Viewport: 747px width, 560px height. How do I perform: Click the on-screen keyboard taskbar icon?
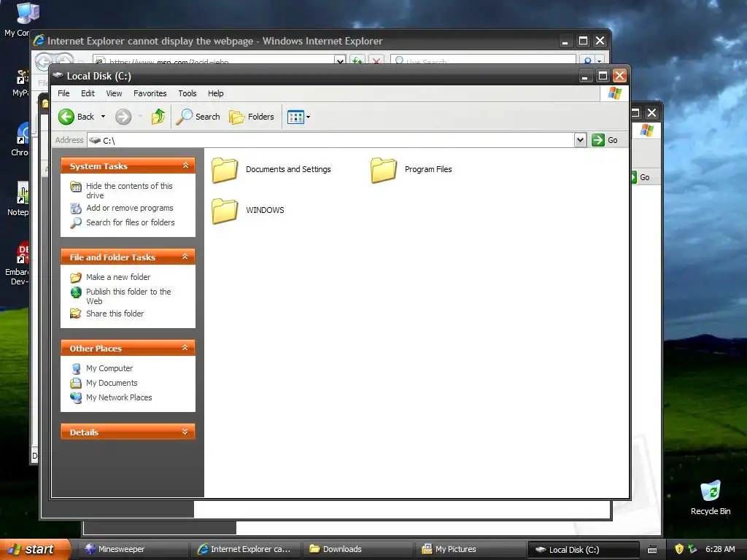pyautogui.click(x=652, y=550)
